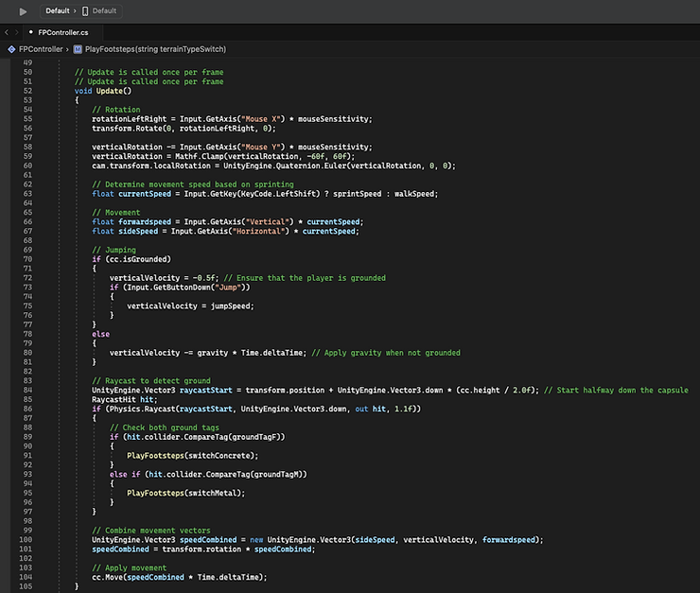Click Mathf.Clamp on line 59
Viewport: 700px width, 593px height.
[198, 156]
